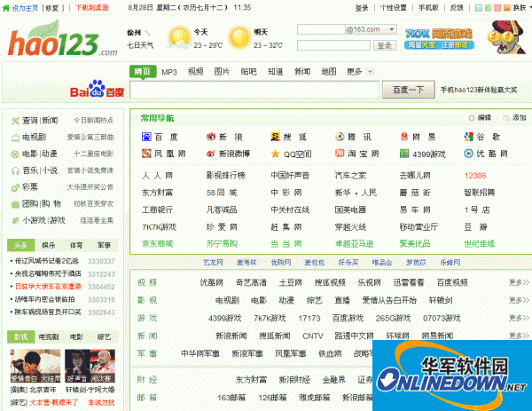
Task: Open Sina site icon link
Action: tap(211, 137)
